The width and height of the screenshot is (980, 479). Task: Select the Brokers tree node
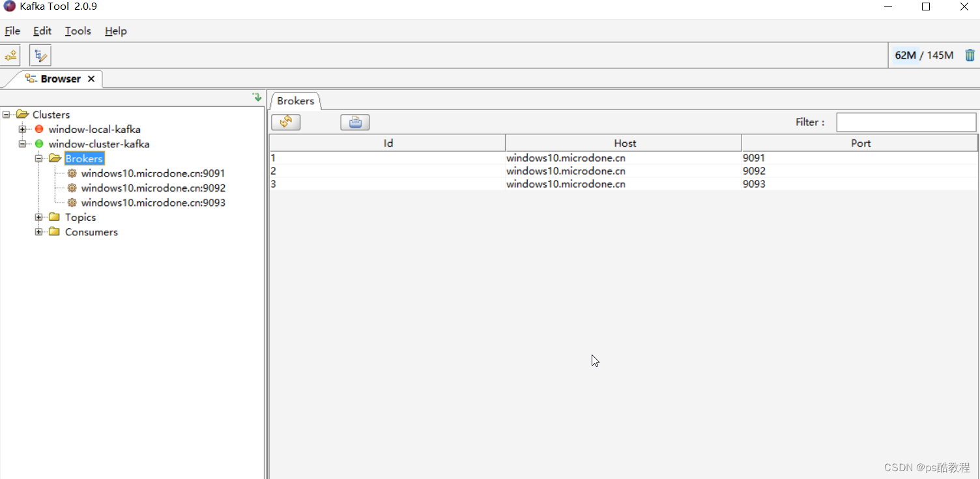[84, 158]
